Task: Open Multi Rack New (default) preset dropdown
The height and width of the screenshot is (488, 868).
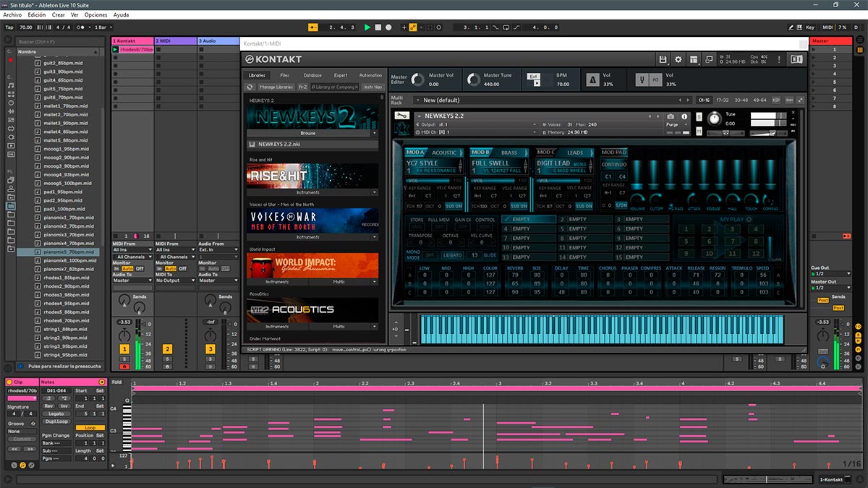Action: click(553, 100)
